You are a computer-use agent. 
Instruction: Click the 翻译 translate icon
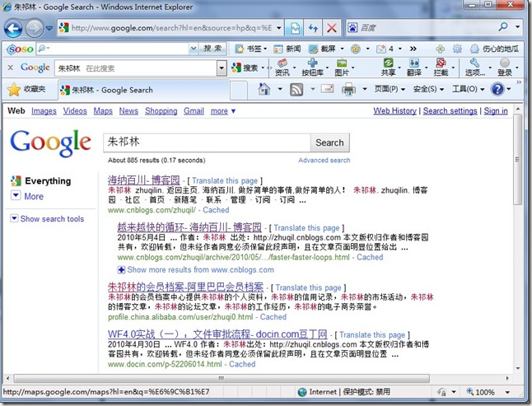(414, 68)
